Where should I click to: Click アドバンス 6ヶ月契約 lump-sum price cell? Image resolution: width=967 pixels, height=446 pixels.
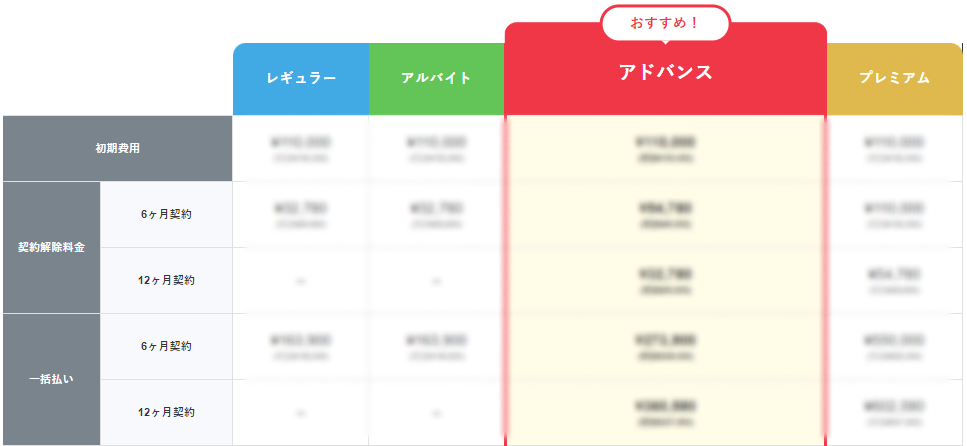click(x=665, y=347)
